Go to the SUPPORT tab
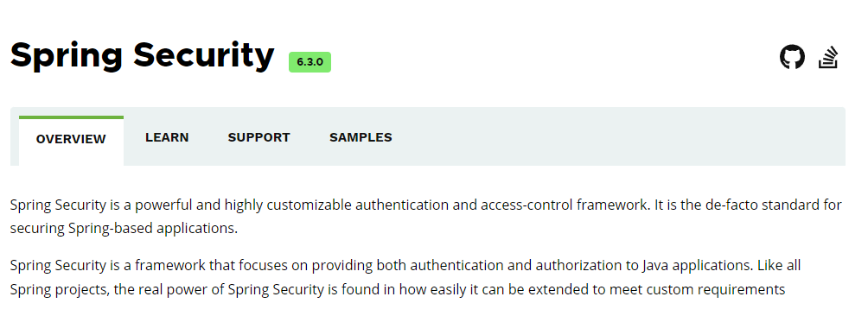The image size is (868, 322). pyautogui.click(x=259, y=137)
